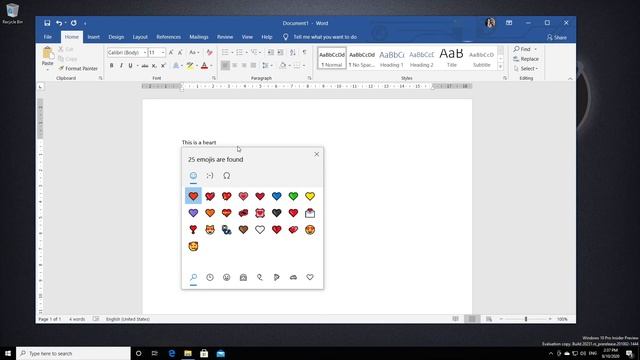Apply the text highlight color button
The image size is (640, 360).
190,65
